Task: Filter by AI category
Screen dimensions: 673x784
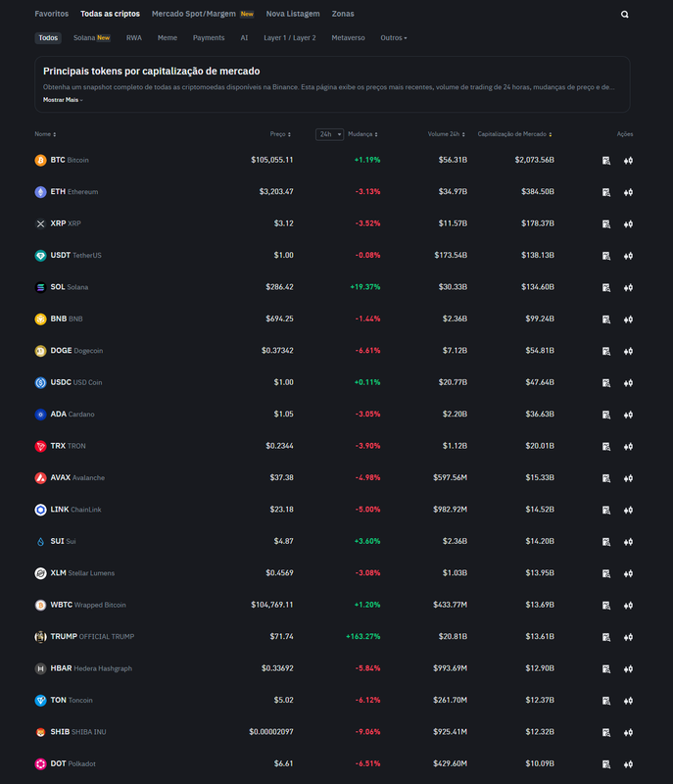Action: pyautogui.click(x=244, y=38)
